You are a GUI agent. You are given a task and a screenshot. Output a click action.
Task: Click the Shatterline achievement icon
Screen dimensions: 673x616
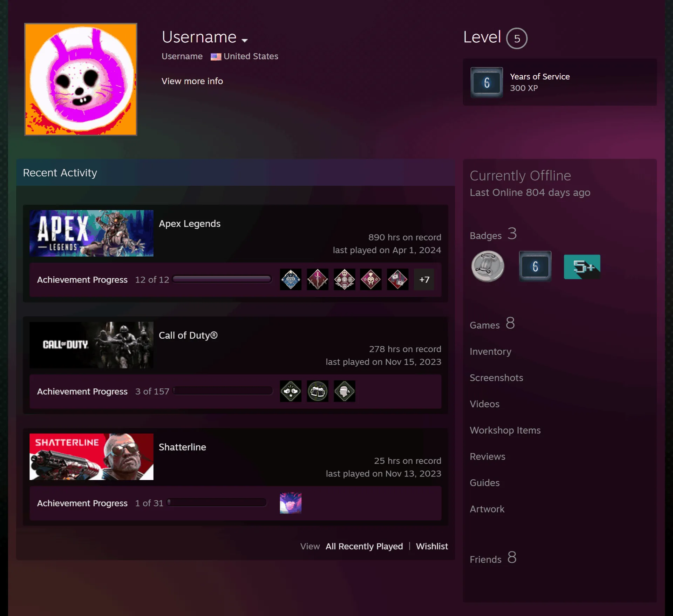(291, 503)
